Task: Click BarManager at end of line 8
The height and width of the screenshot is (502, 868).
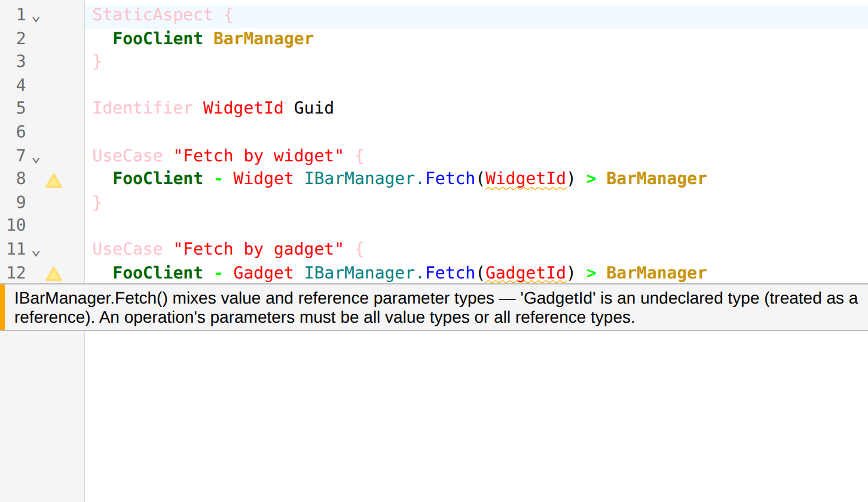Action: point(656,179)
